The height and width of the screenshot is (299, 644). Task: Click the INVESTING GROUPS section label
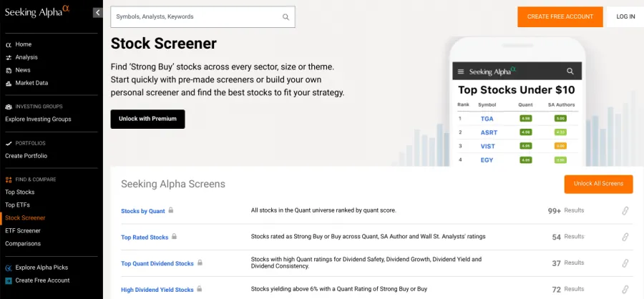(39, 107)
